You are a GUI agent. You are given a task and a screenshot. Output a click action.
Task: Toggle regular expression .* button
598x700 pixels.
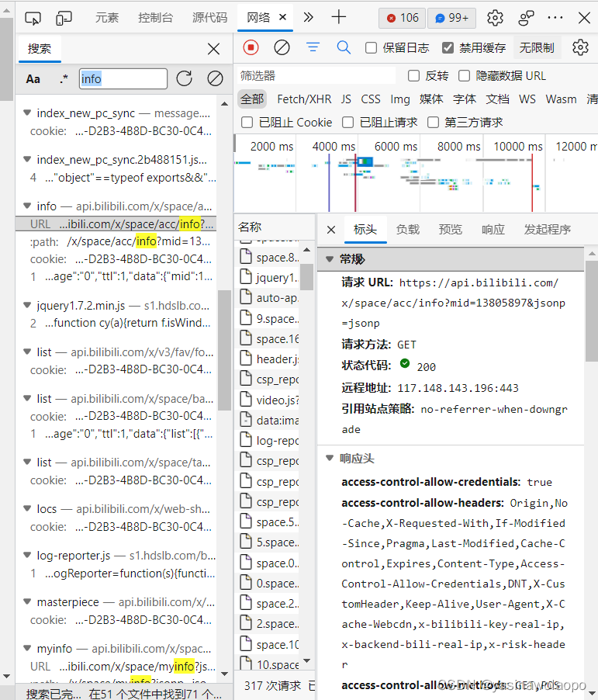click(x=64, y=79)
